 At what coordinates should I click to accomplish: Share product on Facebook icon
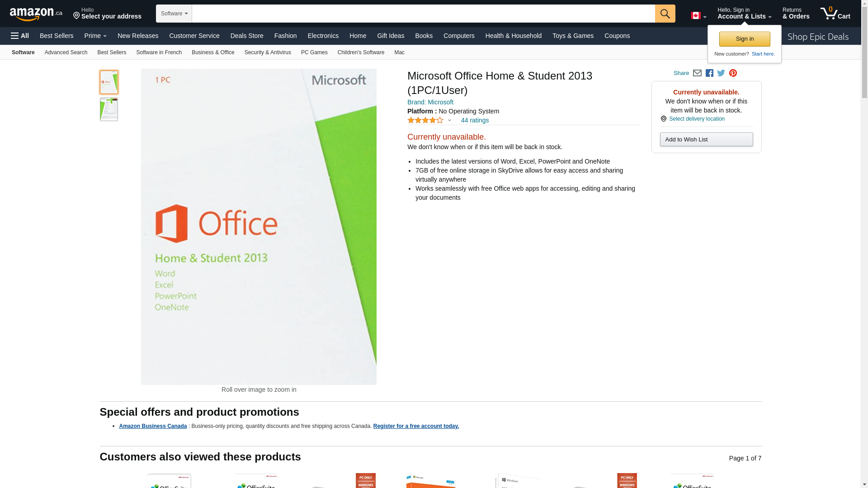709,73
